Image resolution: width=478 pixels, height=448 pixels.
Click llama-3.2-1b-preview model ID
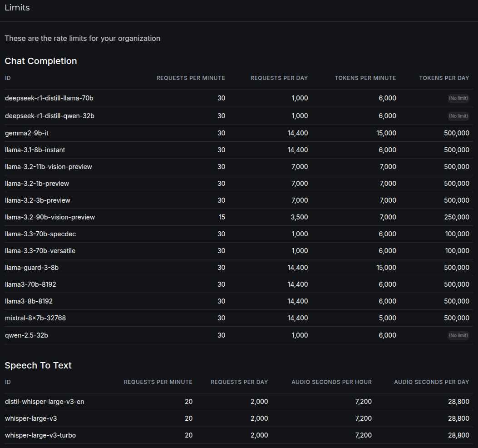[x=37, y=184]
